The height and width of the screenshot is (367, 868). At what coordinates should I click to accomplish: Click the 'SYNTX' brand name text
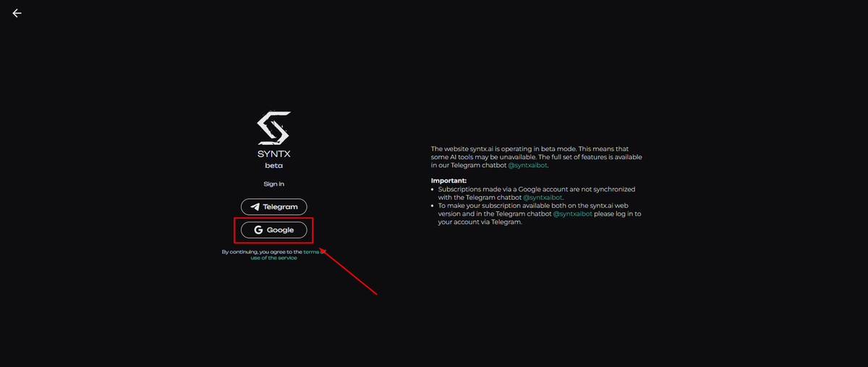pyautogui.click(x=274, y=153)
